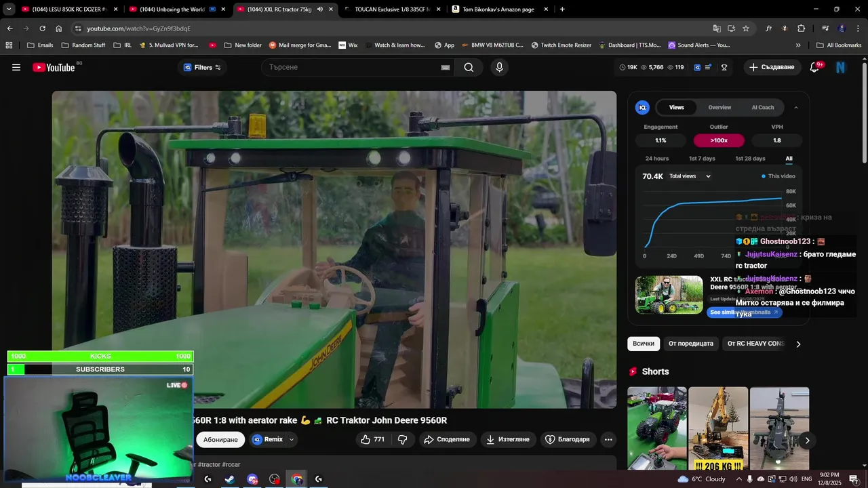Click the magnifier search button
868x488 pixels.
(469, 67)
